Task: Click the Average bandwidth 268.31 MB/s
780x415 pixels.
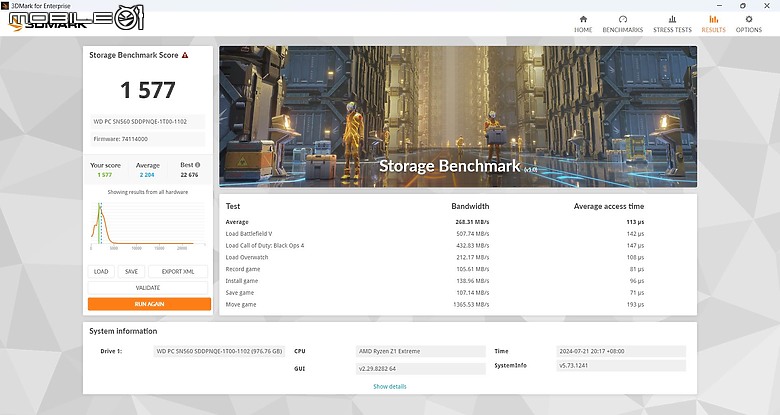Action: tap(472, 222)
